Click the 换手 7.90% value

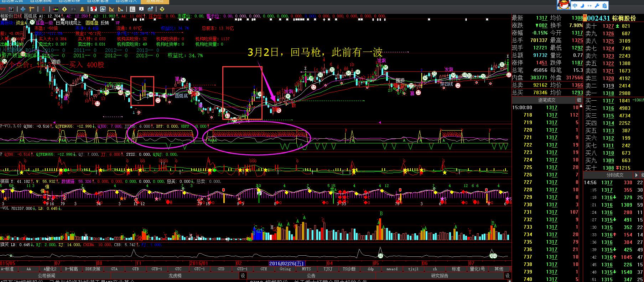(576, 26)
